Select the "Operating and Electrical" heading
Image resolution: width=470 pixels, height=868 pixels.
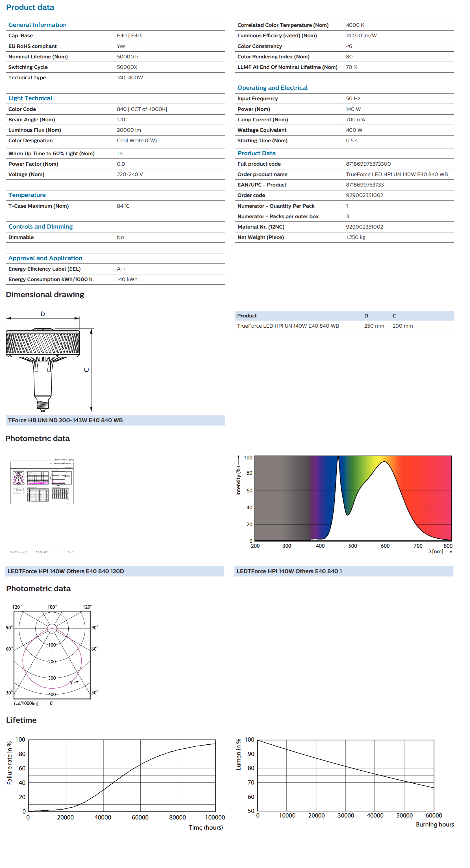pyautogui.click(x=272, y=88)
